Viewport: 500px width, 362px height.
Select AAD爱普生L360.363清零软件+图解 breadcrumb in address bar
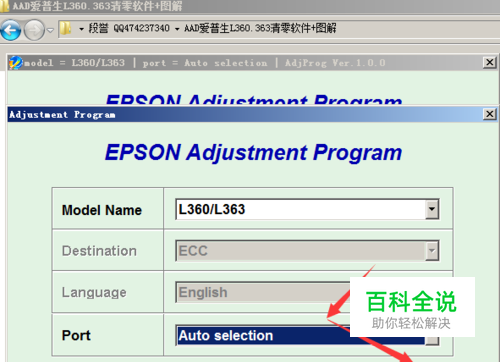click(260, 28)
